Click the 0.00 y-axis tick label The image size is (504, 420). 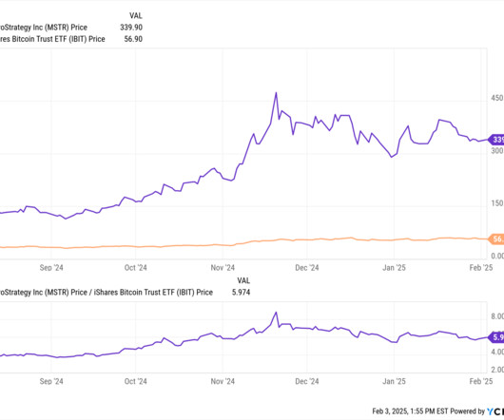(497, 256)
